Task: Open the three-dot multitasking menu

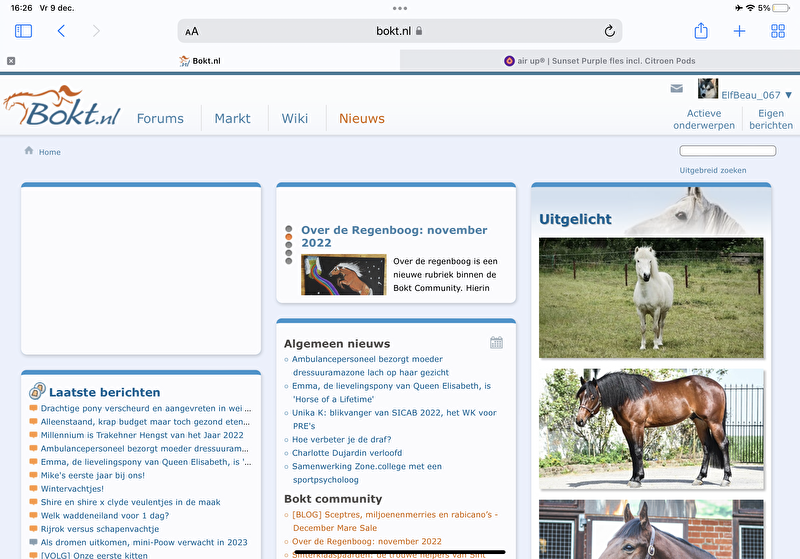Action: (400, 8)
